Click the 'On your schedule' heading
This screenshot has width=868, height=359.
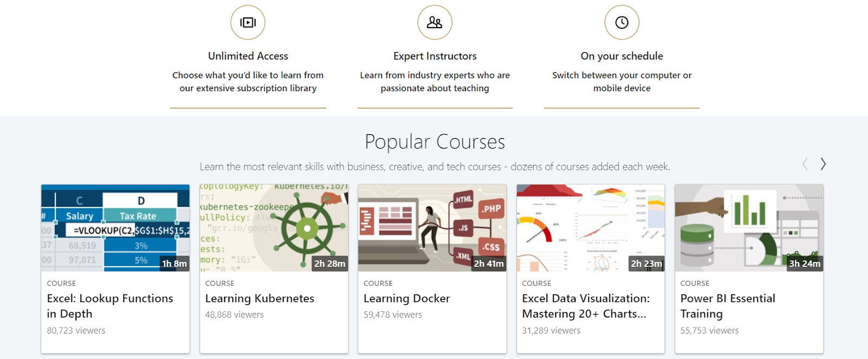click(622, 56)
